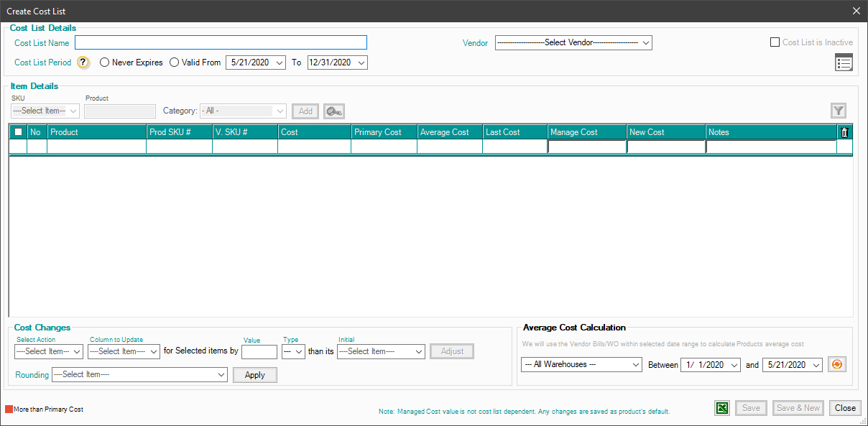Check the select-all checkbox in grid header
The width and height of the screenshot is (868, 426).
(19, 132)
